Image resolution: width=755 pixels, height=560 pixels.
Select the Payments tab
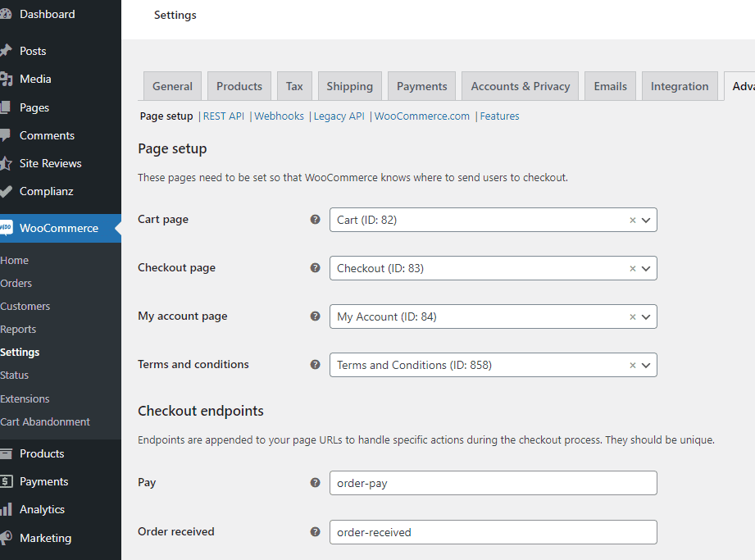coord(421,86)
